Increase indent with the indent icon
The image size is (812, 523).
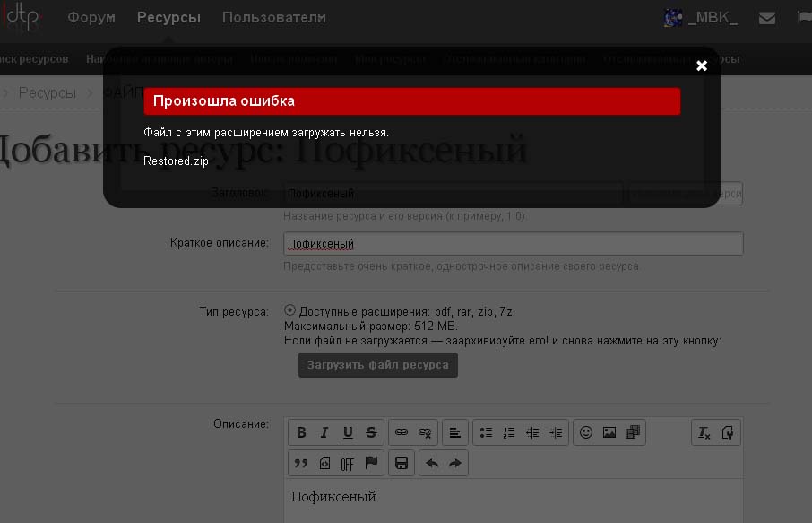point(556,432)
